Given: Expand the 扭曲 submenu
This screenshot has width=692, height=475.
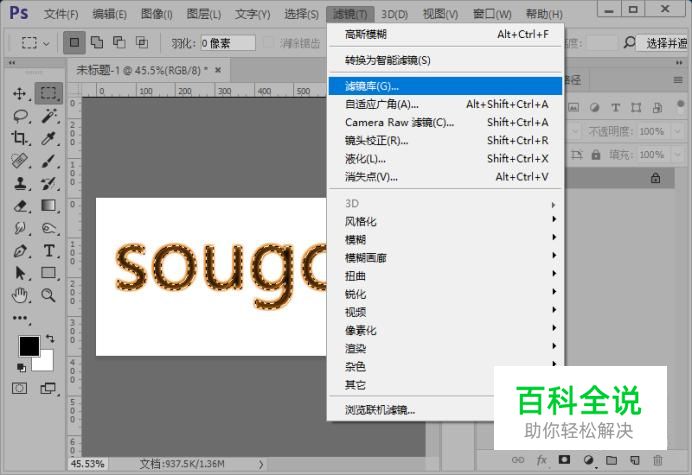Looking at the screenshot, I should click(445, 276).
